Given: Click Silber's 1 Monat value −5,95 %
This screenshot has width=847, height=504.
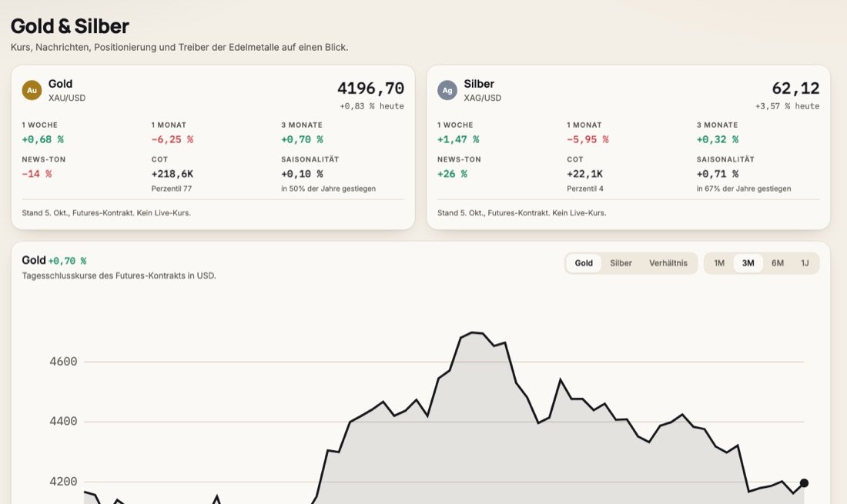Looking at the screenshot, I should click(588, 139).
